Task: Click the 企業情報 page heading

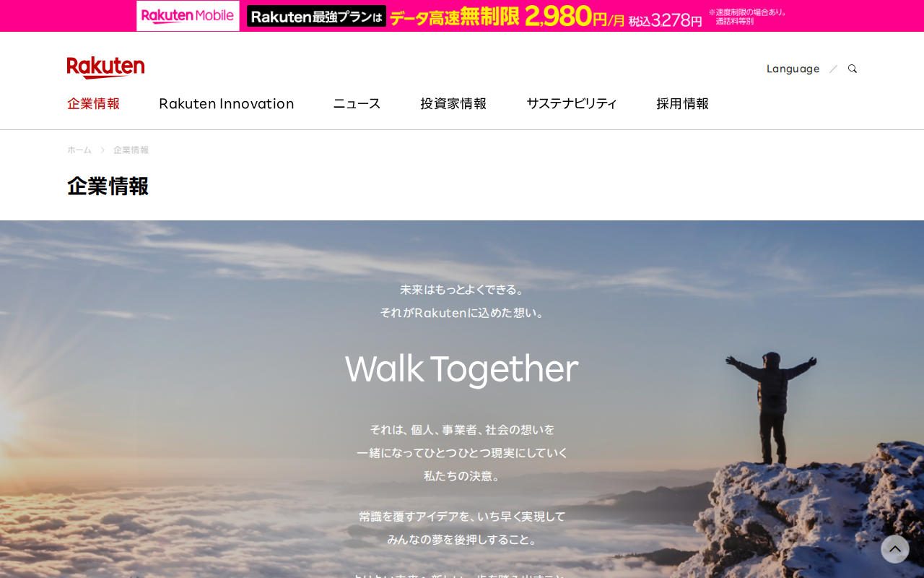Action: point(108,186)
